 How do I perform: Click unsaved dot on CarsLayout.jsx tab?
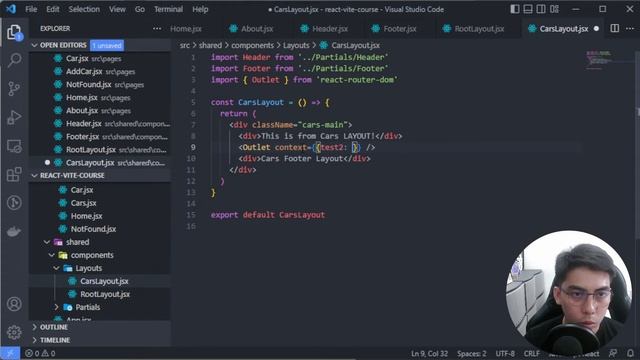coord(596,29)
